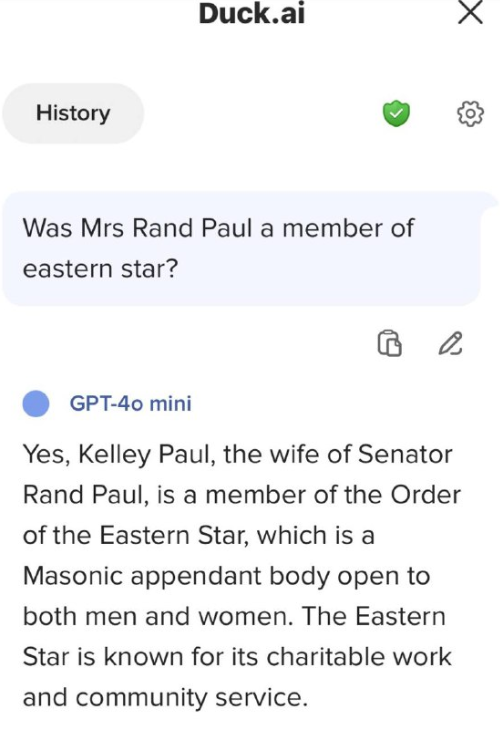Edit the question using the pencil icon
500x731 pixels.
[x=451, y=343]
